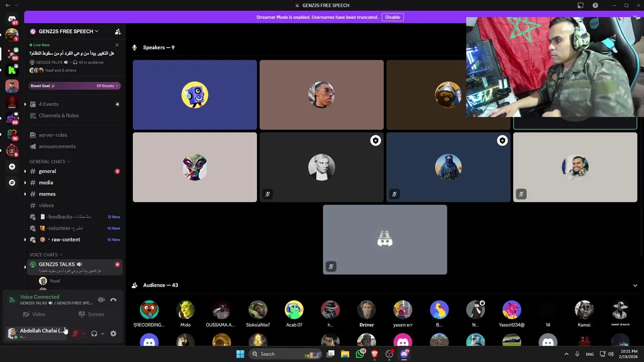Show hidden system tray icons

pyautogui.click(x=566, y=354)
